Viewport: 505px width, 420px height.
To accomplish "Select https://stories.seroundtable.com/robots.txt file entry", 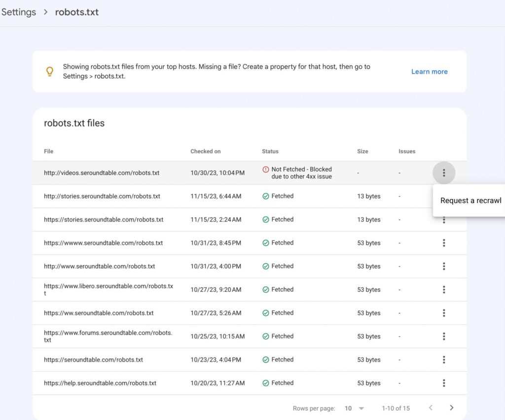I will tap(104, 220).
